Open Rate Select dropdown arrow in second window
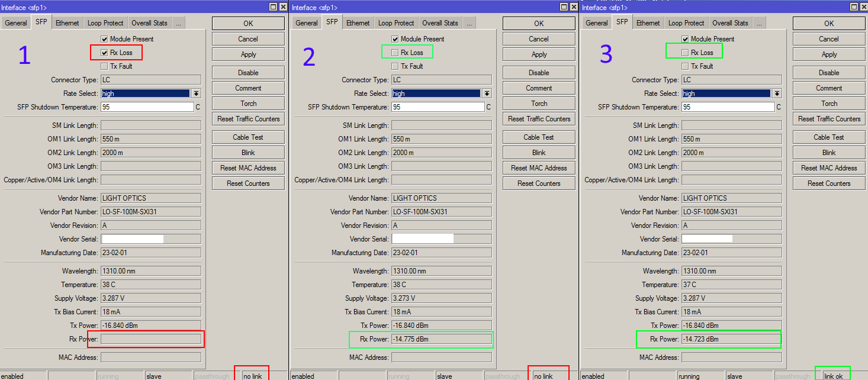 point(487,94)
